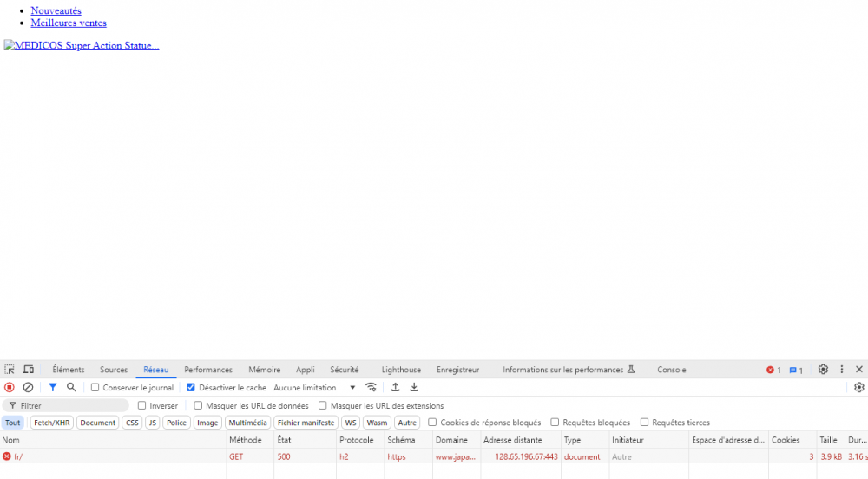Uncheck Désactiver le cache
The height and width of the screenshot is (479, 868).
tap(190, 387)
